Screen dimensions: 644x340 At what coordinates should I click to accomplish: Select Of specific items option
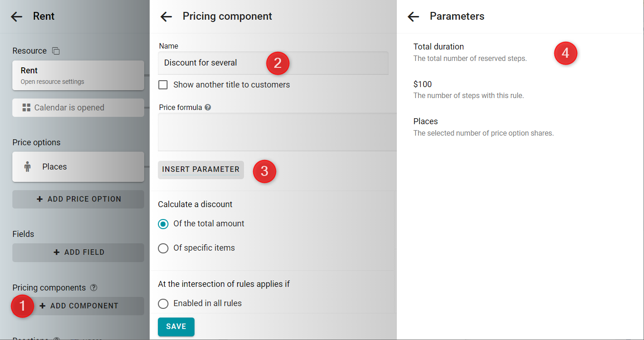tap(163, 248)
